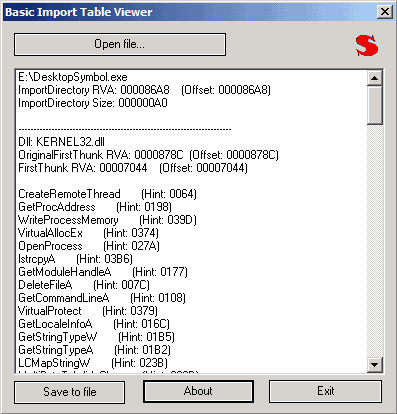Open the About dialog
The width and height of the screenshot is (397, 414).
[x=198, y=391]
